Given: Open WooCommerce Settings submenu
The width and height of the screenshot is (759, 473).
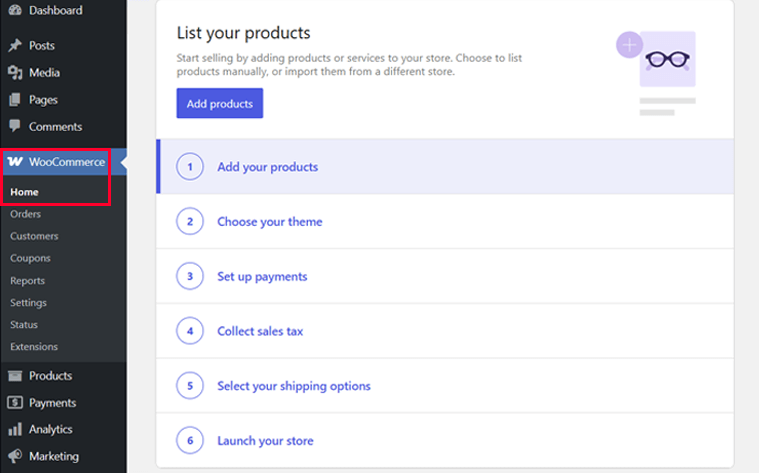Looking at the screenshot, I should (x=29, y=303).
